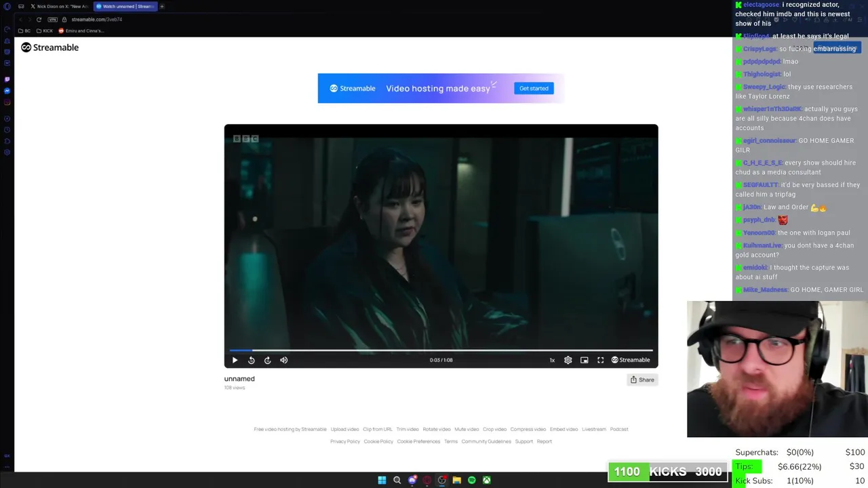The height and width of the screenshot is (488, 868).
Task: Toggle the browser VPN badge
Action: (x=53, y=20)
